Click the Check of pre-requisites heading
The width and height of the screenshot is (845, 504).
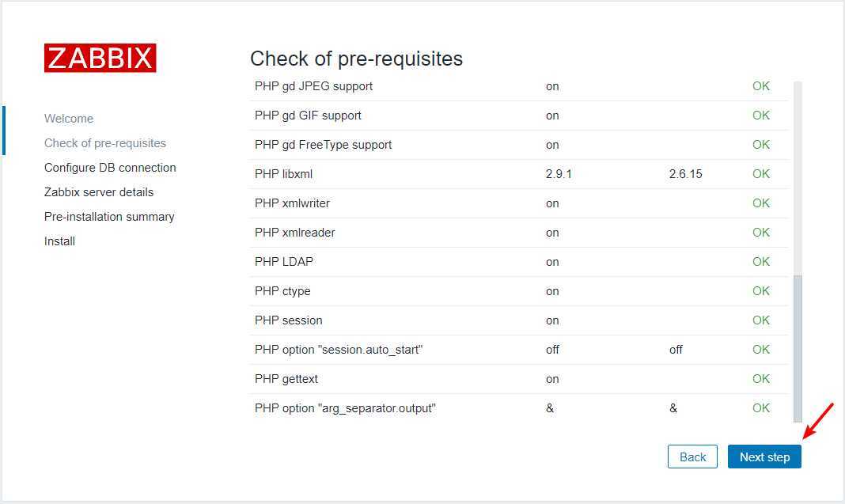click(x=356, y=59)
